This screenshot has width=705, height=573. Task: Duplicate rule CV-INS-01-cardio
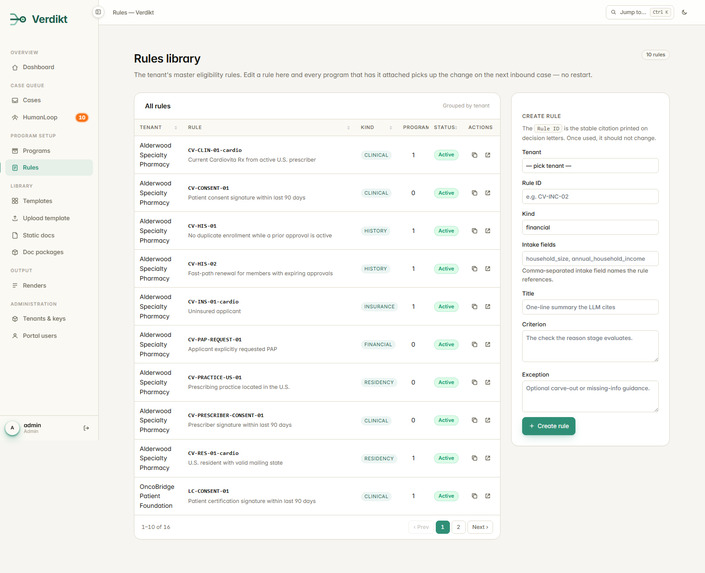[x=474, y=307]
